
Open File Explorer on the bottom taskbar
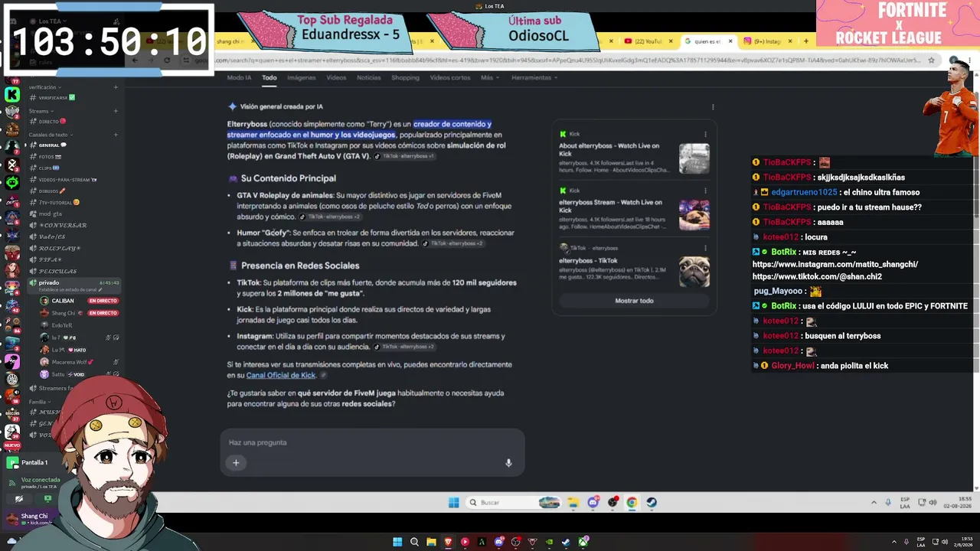click(431, 542)
